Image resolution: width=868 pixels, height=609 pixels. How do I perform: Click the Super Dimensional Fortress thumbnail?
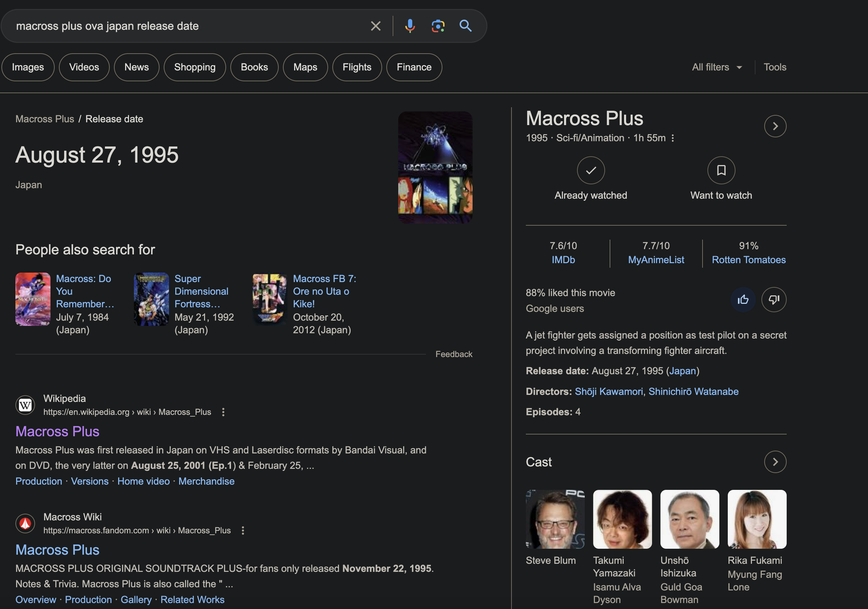pos(151,299)
